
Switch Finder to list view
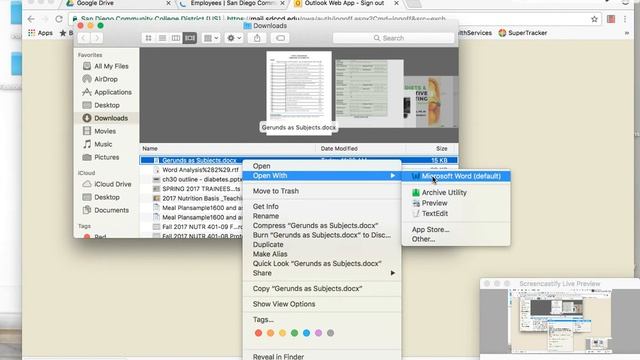[162, 38]
